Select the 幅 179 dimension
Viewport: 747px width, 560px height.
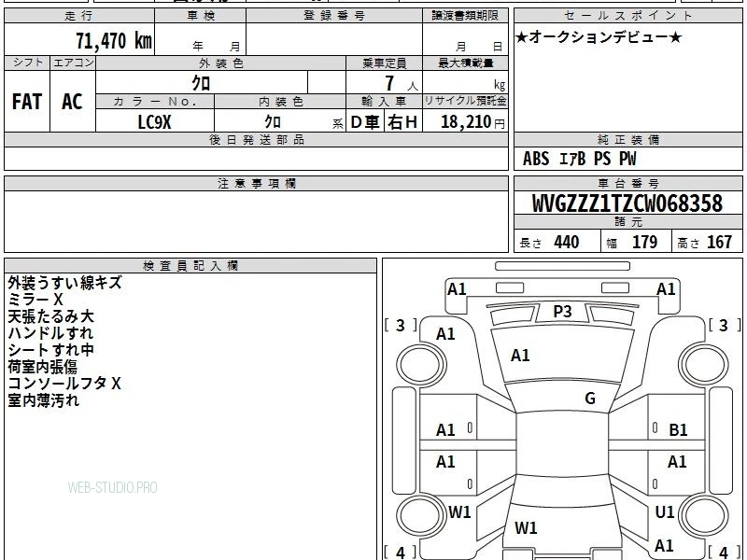pyautogui.click(x=632, y=242)
